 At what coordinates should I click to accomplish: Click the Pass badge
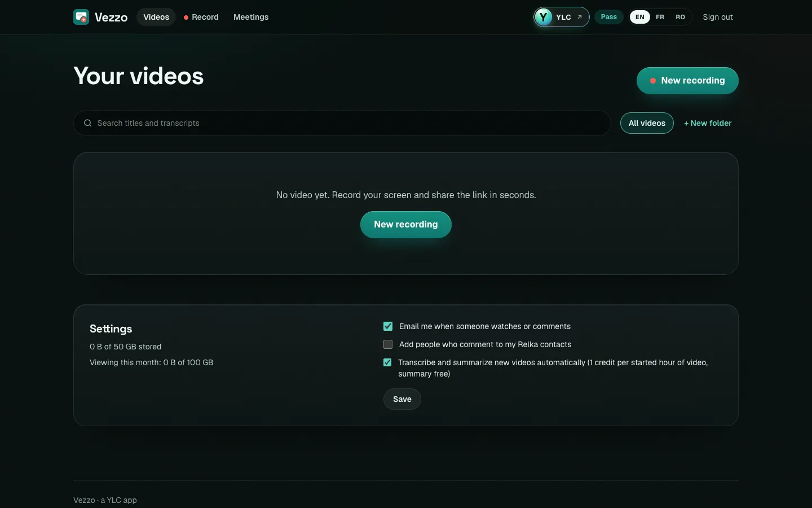[x=609, y=17]
